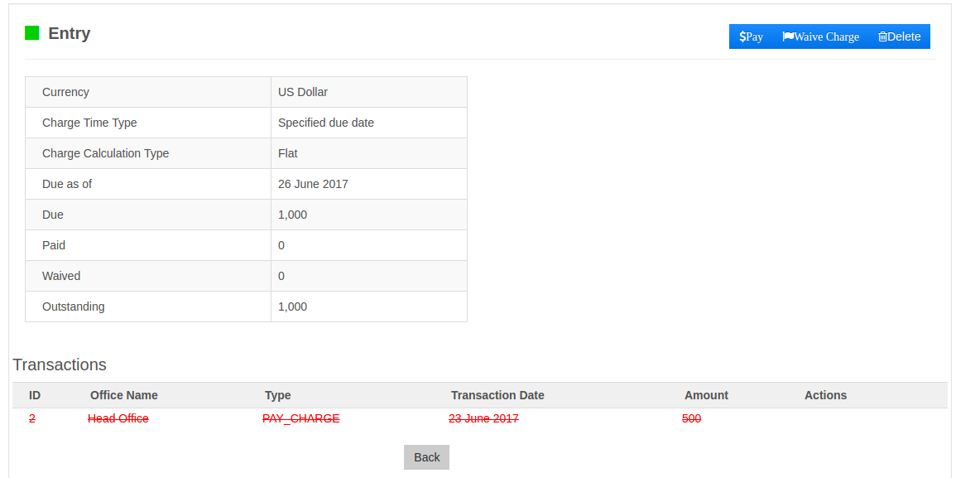The image size is (980, 478).
Task: Click Delete to remove this charge
Action: point(899,36)
